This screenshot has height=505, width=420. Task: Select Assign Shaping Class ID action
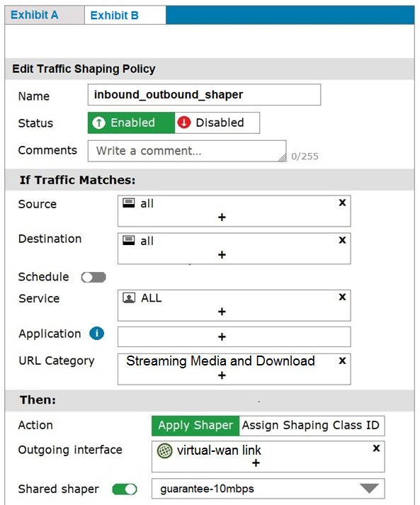click(312, 426)
